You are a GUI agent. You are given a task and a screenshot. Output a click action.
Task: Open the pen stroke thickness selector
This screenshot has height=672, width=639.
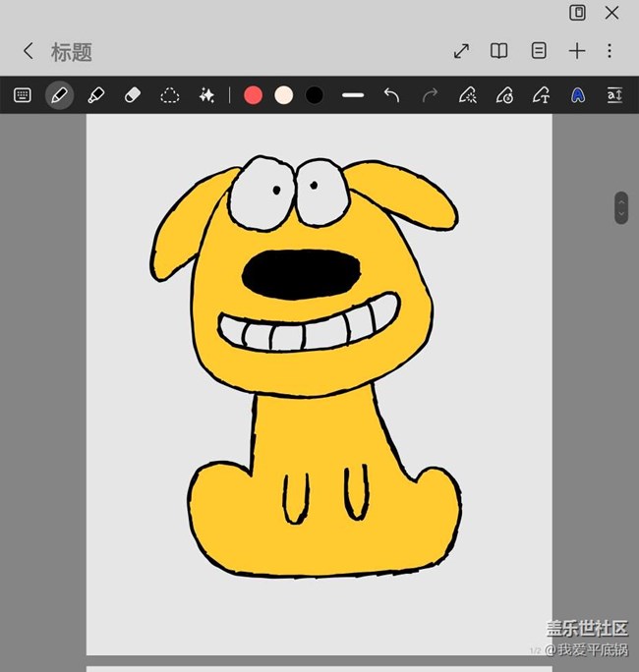click(353, 95)
